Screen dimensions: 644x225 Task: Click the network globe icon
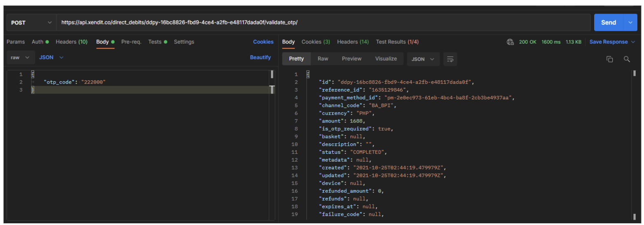pos(511,42)
